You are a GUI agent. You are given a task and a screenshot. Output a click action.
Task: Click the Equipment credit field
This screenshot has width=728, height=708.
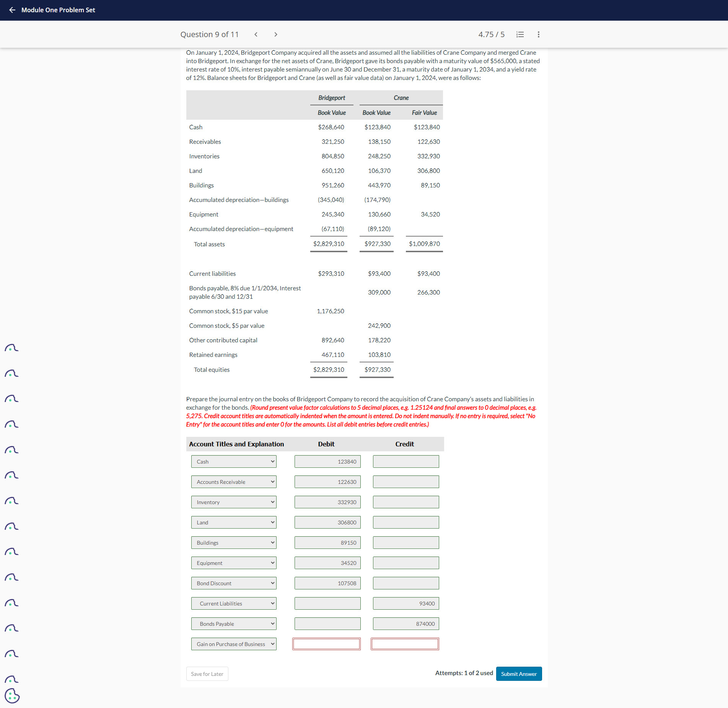[406, 563]
